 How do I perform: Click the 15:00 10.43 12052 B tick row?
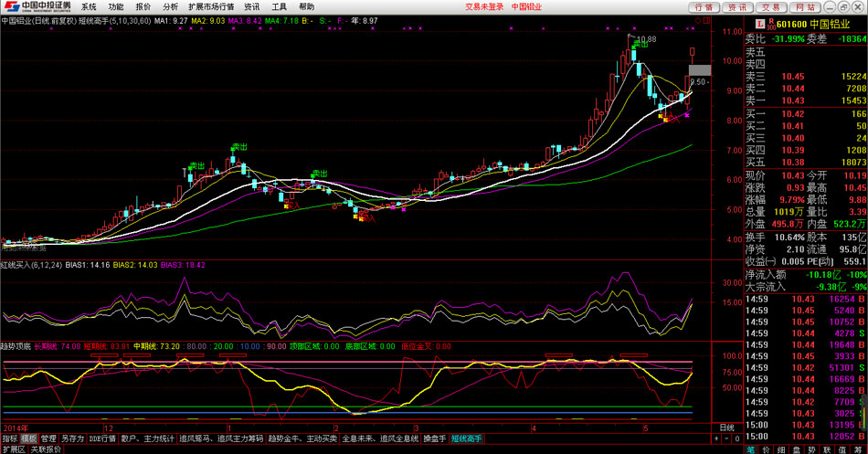806,437
